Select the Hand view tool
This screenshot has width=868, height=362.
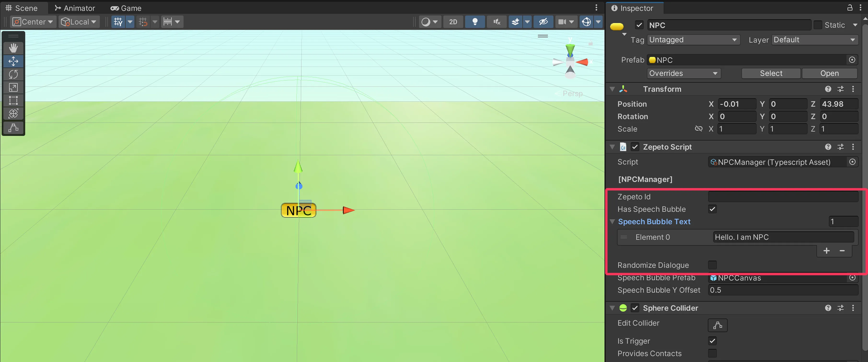[13, 48]
